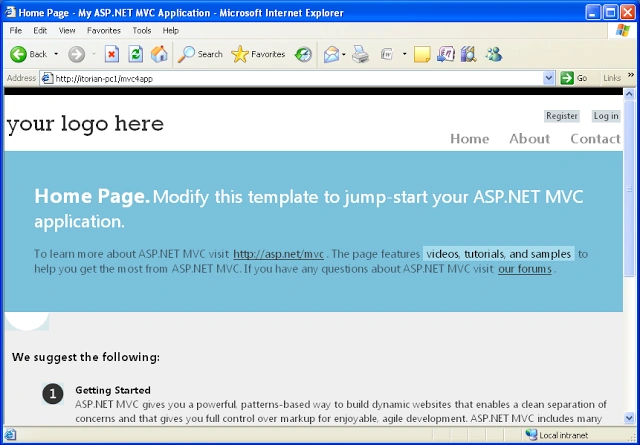Minimize the Internet Explorer window
This screenshot has height=445, width=640.
(x=593, y=12)
